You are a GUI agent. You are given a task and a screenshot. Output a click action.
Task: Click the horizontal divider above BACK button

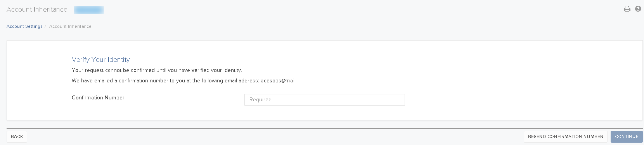[x=325, y=128]
